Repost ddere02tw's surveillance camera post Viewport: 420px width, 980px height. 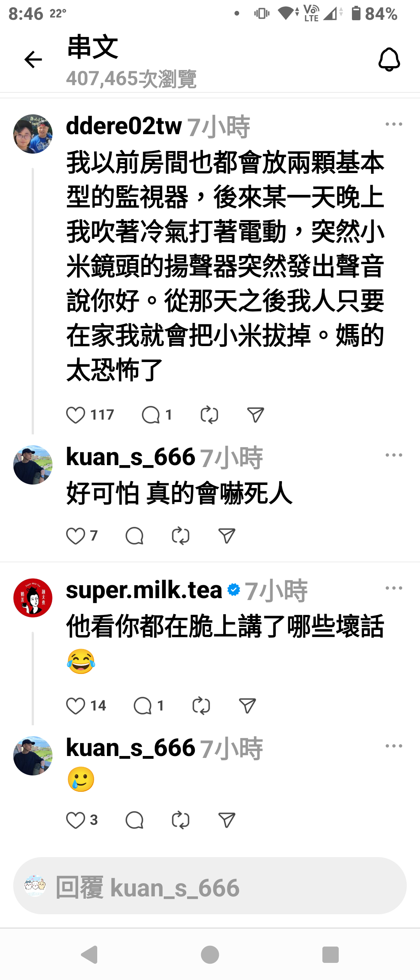pos(209,415)
